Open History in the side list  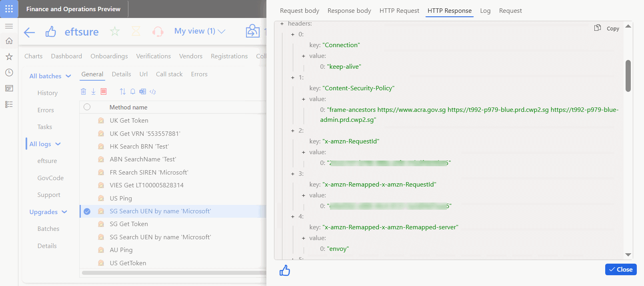(x=48, y=93)
